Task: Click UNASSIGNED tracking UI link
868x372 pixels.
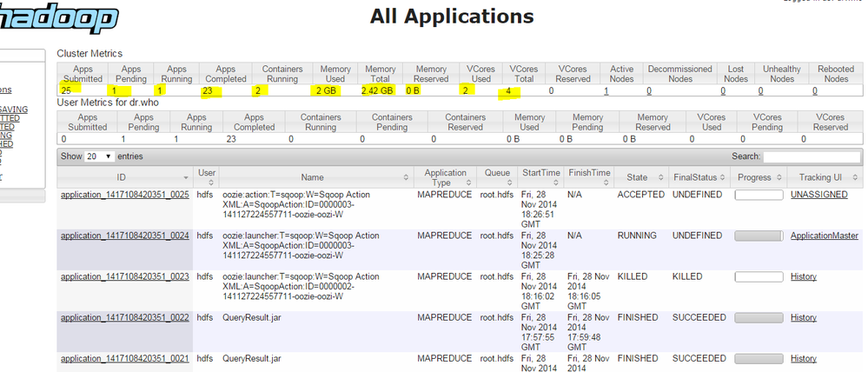Action: click(818, 195)
